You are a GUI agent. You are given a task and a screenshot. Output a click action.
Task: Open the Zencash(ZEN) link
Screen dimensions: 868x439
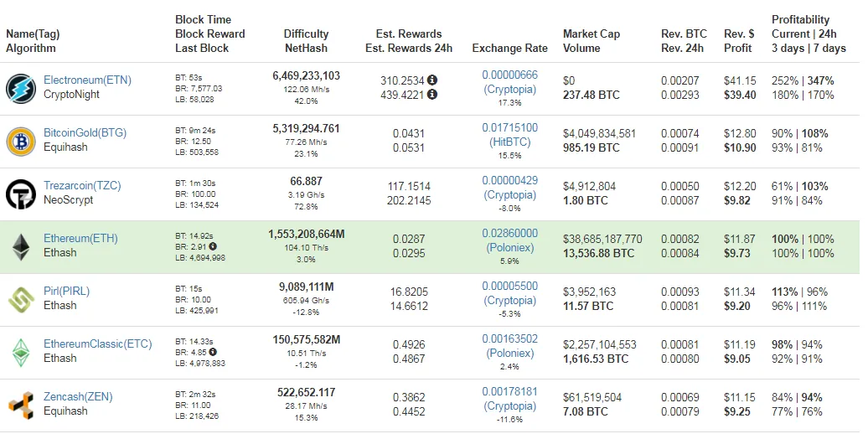pos(78,397)
